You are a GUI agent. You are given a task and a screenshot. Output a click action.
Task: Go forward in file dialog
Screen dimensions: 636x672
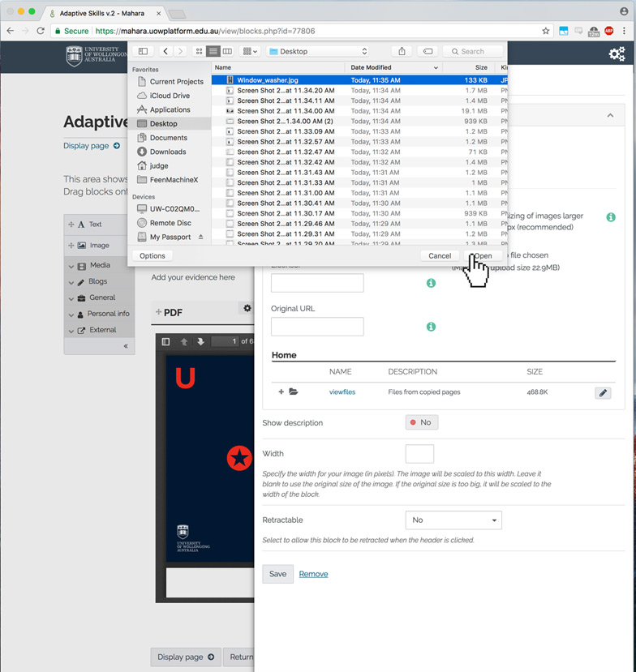[x=181, y=51]
